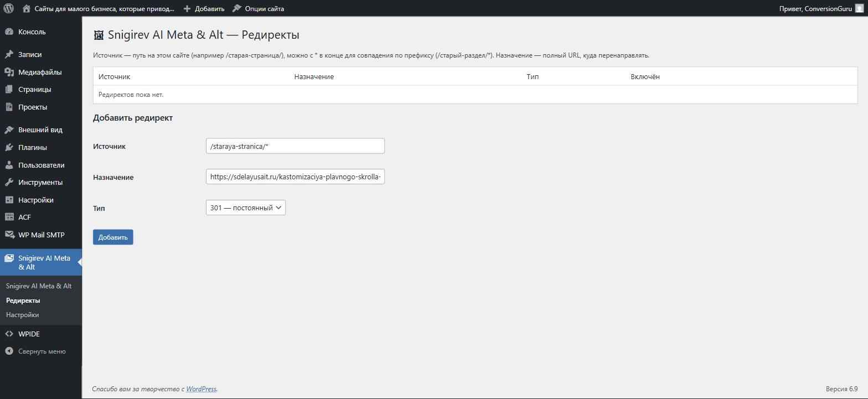Click the Консоль dashboard icon
Viewport: 868px width, 399px height.
(x=9, y=32)
